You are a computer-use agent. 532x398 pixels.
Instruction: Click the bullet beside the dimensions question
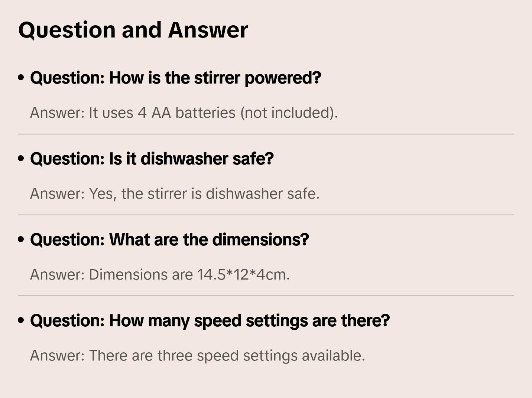21,239
